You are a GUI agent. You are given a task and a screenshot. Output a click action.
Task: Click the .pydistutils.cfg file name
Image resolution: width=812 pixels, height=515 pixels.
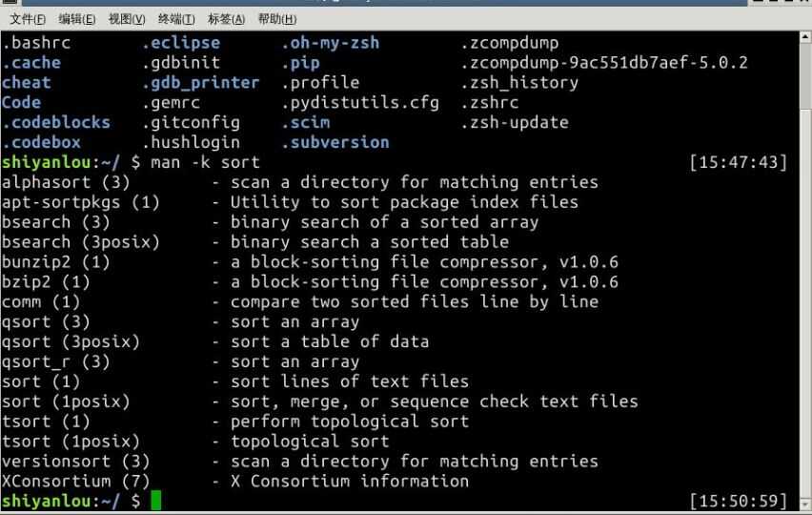(360, 102)
